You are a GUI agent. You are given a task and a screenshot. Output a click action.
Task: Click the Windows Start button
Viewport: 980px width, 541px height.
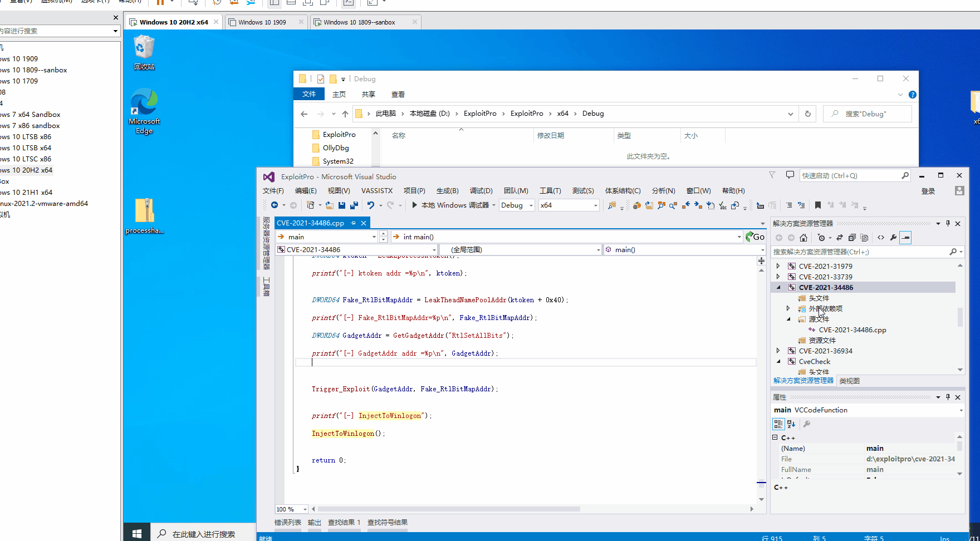pyautogui.click(x=137, y=534)
